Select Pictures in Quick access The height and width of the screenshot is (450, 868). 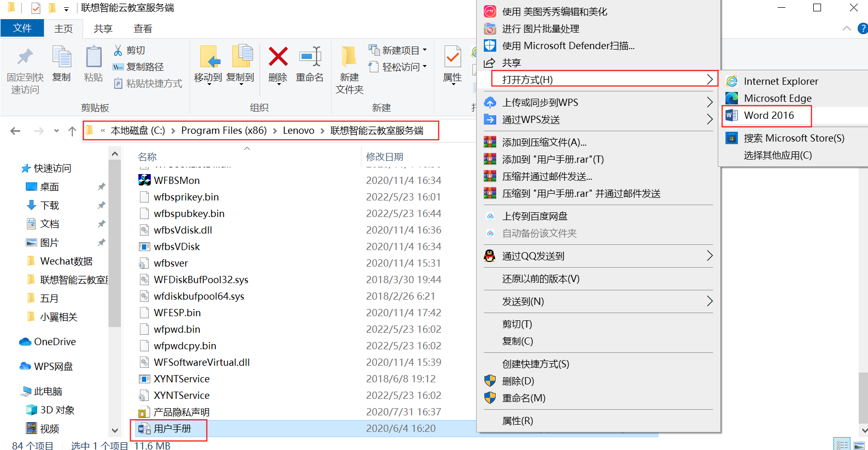[x=50, y=242]
